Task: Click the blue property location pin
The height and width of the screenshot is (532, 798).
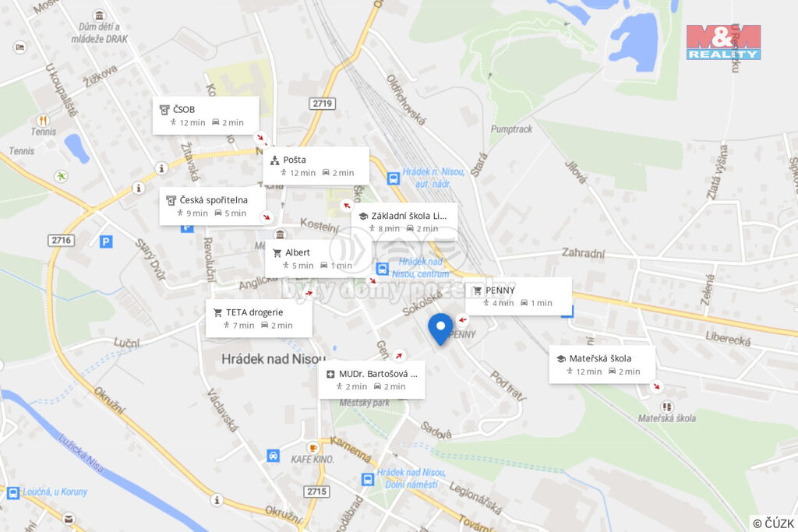Action: pyautogui.click(x=441, y=329)
